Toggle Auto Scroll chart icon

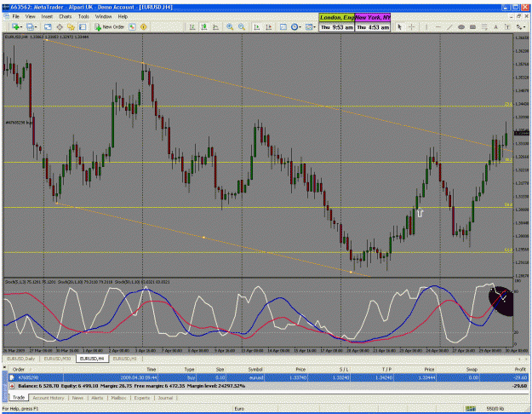257,26
